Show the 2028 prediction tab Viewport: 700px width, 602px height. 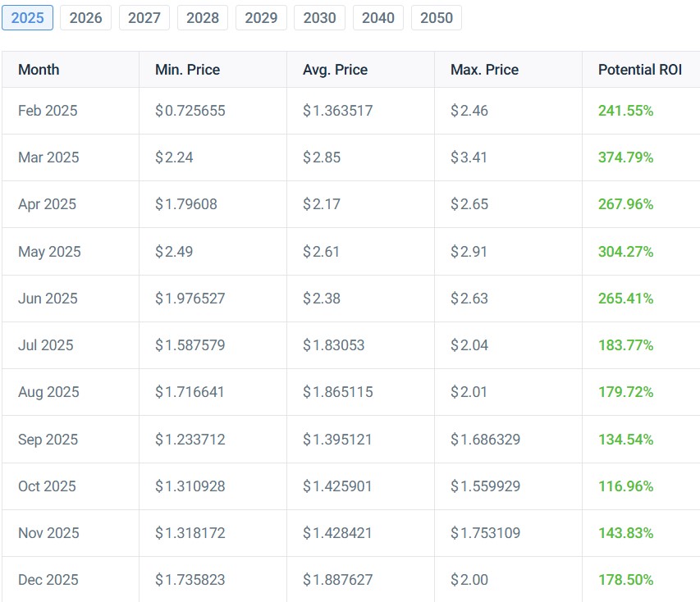tap(203, 17)
